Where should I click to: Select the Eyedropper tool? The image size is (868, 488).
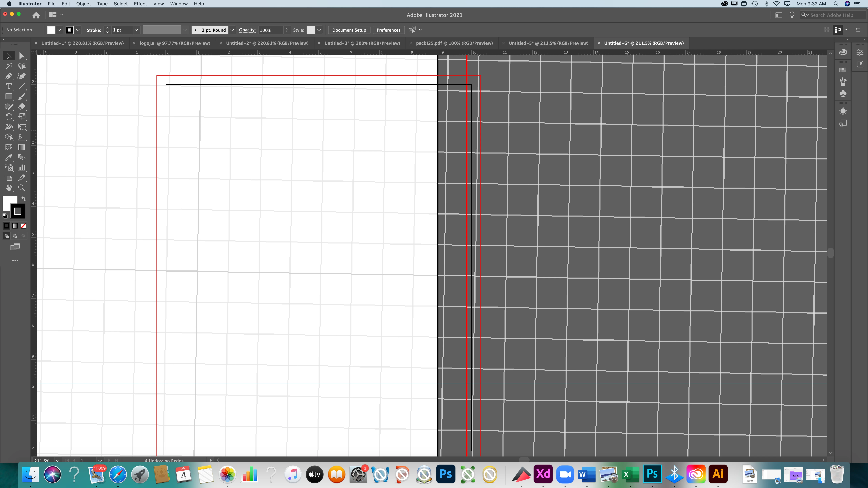click(x=9, y=157)
